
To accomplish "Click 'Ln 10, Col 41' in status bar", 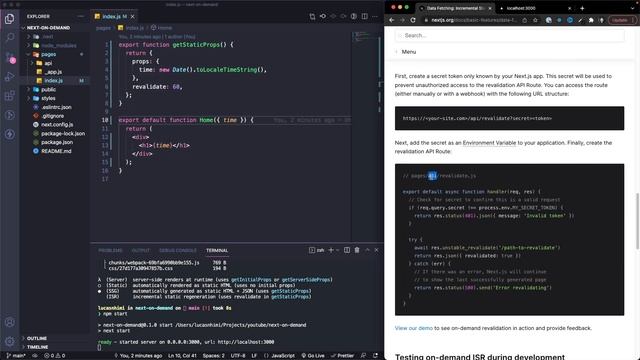I will coord(182,356).
